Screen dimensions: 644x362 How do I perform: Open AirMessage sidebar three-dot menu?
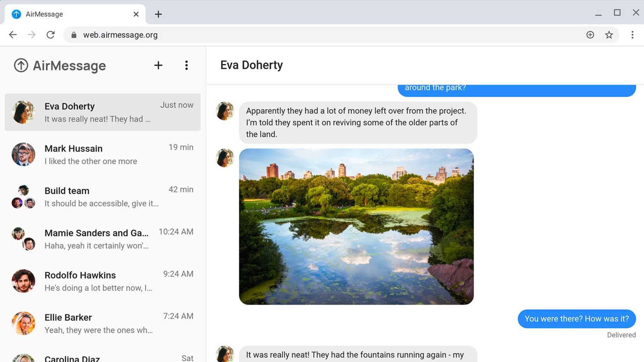(x=186, y=66)
